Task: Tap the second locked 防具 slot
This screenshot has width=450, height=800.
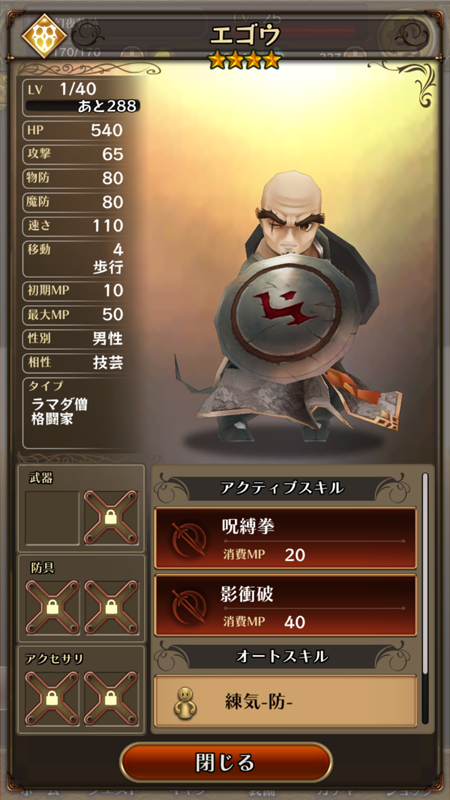Action: click(x=111, y=607)
